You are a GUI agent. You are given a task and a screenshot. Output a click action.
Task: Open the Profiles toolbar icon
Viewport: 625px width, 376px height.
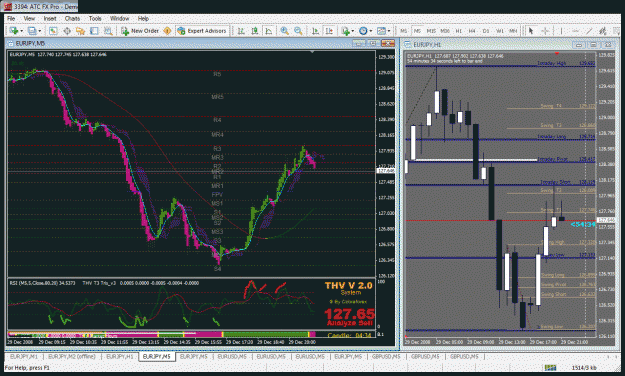[x=32, y=31]
